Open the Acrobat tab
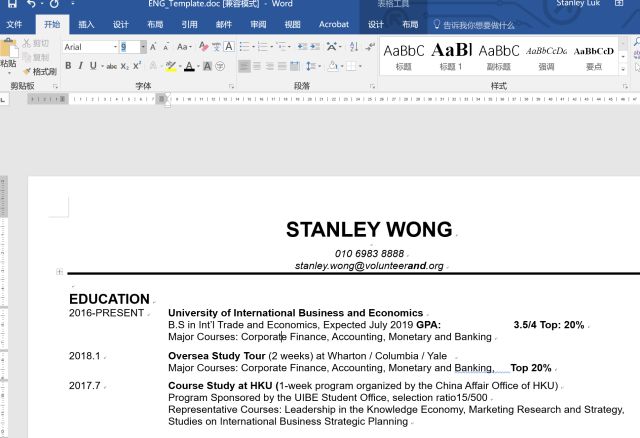The width and height of the screenshot is (640, 438). point(334,24)
